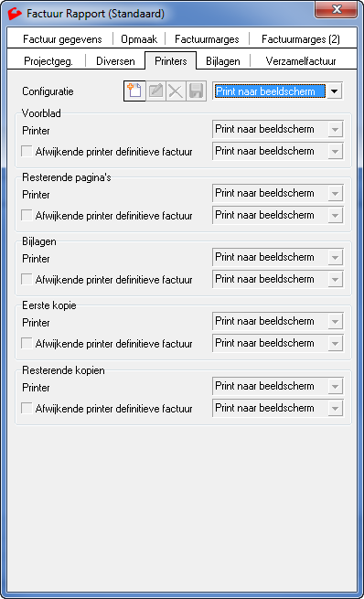Expand the Eerste kopie Printer dropdown
The width and height of the screenshot is (364, 599).
click(x=335, y=321)
